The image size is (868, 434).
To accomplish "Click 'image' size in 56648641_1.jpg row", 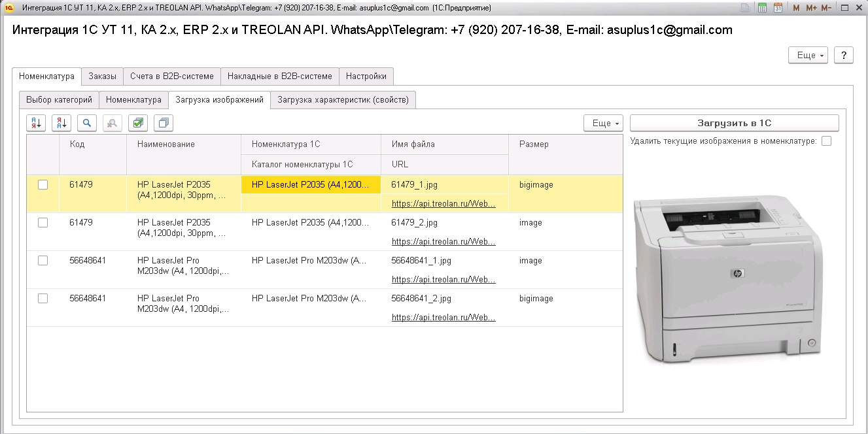I will pyautogui.click(x=530, y=261).
